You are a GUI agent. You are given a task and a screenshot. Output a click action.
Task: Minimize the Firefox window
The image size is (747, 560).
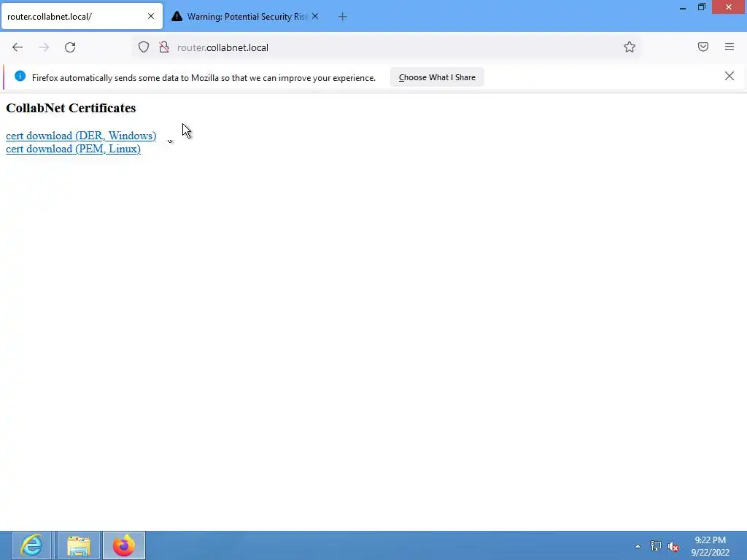tap(683, 7)
